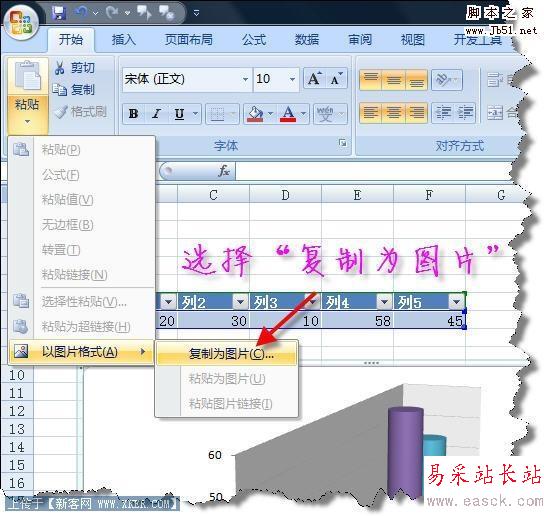Click the increase font size icon
This screenshot has width=544, height=516.
point(314,79)
